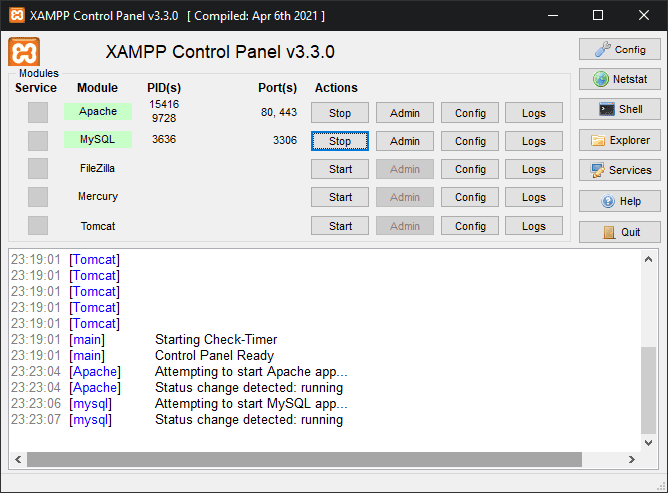Open the FileZilla Config menu
The image size is (668, 493).
(x=470, y=169)
